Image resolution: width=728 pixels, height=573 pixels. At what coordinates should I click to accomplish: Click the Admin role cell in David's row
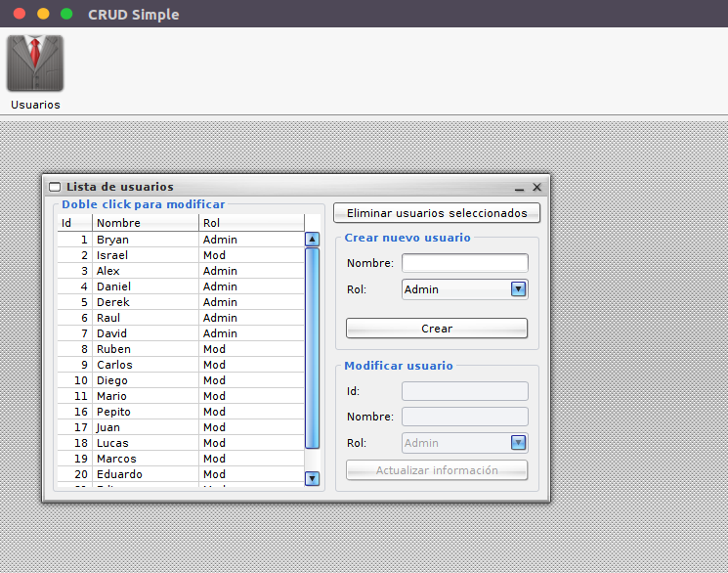[252, 333]
